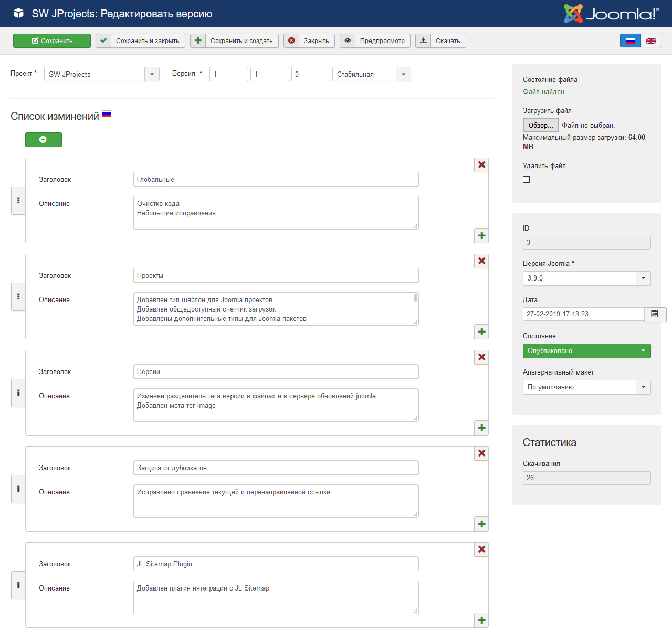
Task: Click description textarea starting Добавлен тип шаблон
Action: 276,309
